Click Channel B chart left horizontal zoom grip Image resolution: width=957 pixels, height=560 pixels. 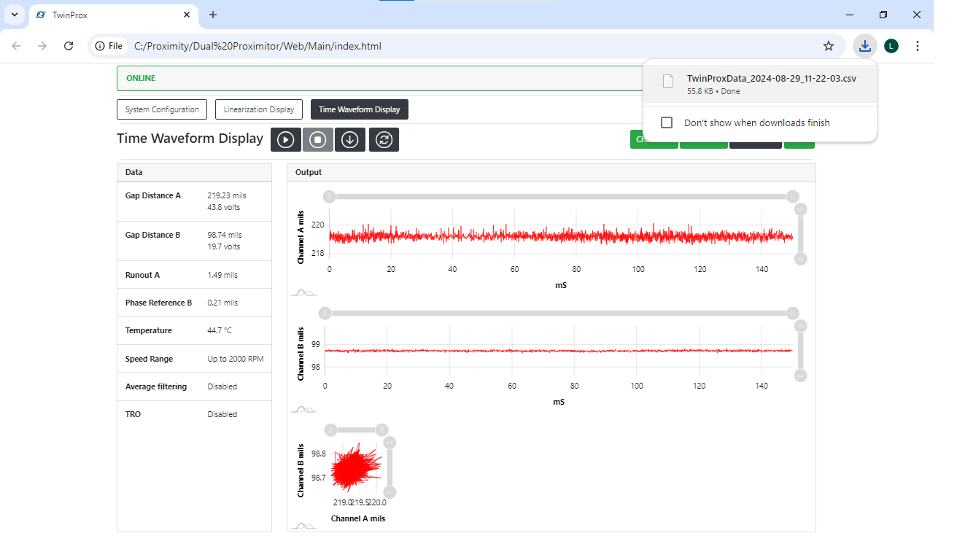(x=325, y=314)
